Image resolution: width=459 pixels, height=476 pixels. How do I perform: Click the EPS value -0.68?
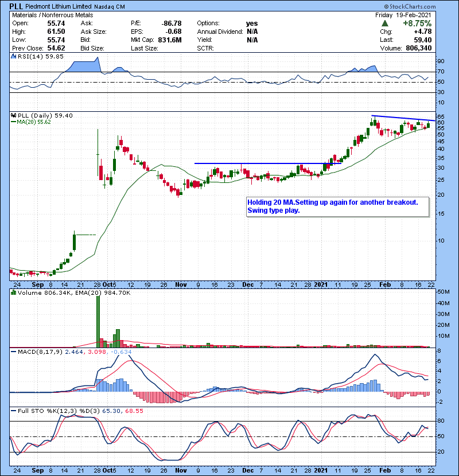(x=173, y=32)
